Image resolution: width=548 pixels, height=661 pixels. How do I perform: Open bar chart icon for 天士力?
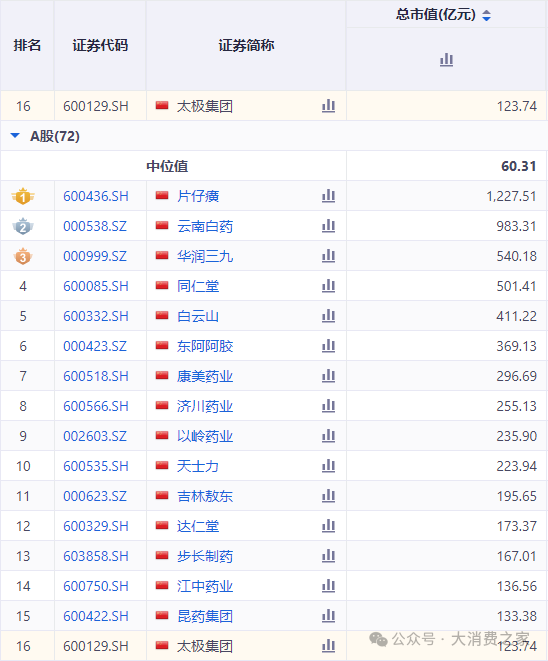[x=328, y=466]
